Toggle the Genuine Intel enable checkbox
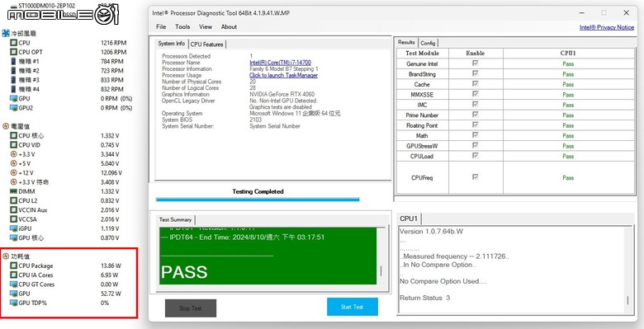The width and height of the screenshot is (644, 329). (476, 63)
